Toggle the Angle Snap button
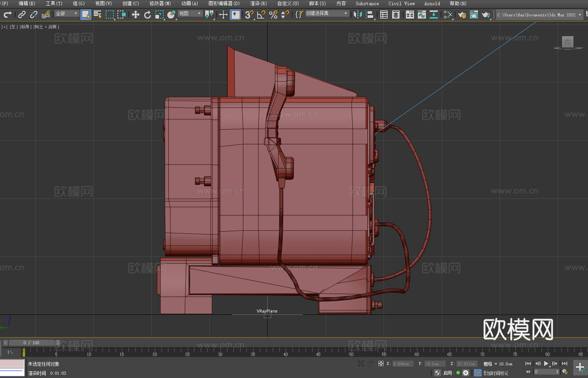This screenshot has height=378, width=588. coord(261,14)
